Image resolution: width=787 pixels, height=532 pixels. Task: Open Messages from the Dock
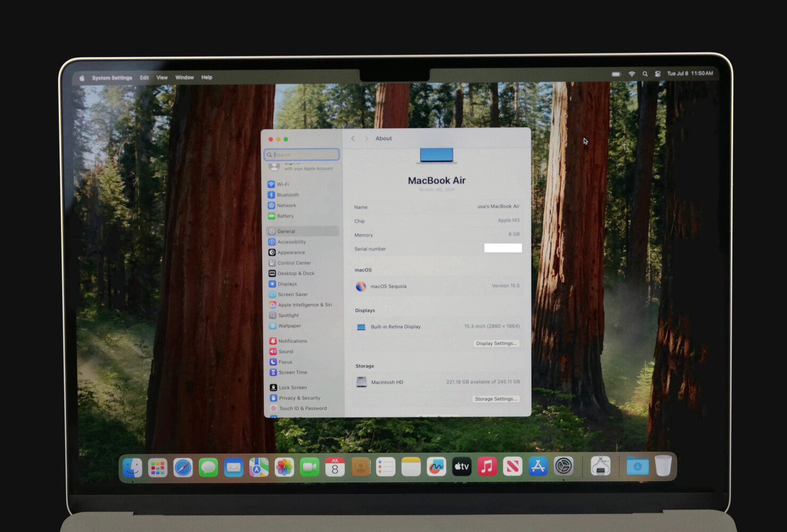pos(208,468)
